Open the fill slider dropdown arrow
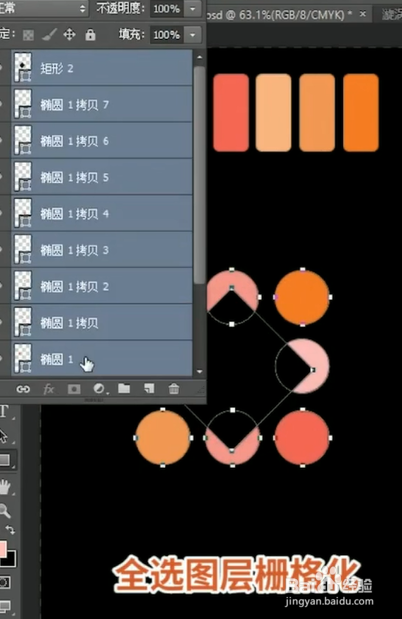This screenshot has width=402, height=619. pyautogui.click(x=193, y=35)
